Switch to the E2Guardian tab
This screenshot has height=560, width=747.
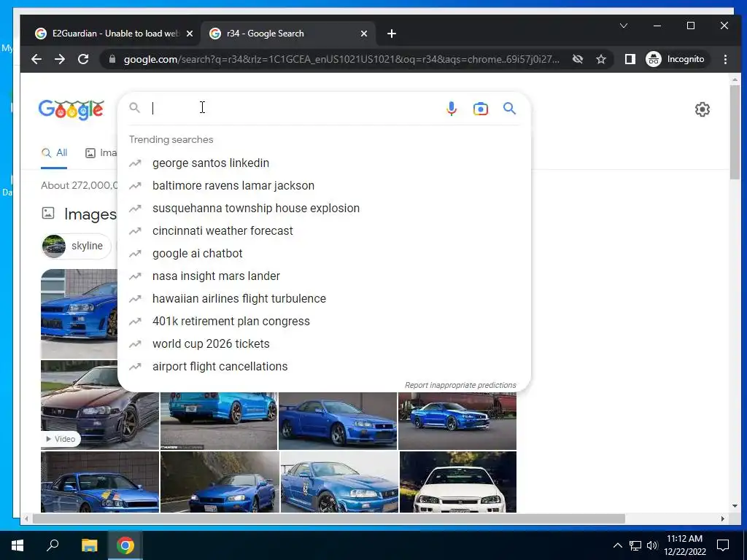pos(115,34)
